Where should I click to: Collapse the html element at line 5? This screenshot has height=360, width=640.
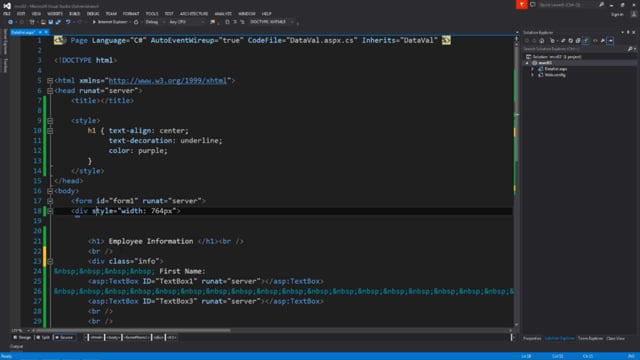pos(50,81)
